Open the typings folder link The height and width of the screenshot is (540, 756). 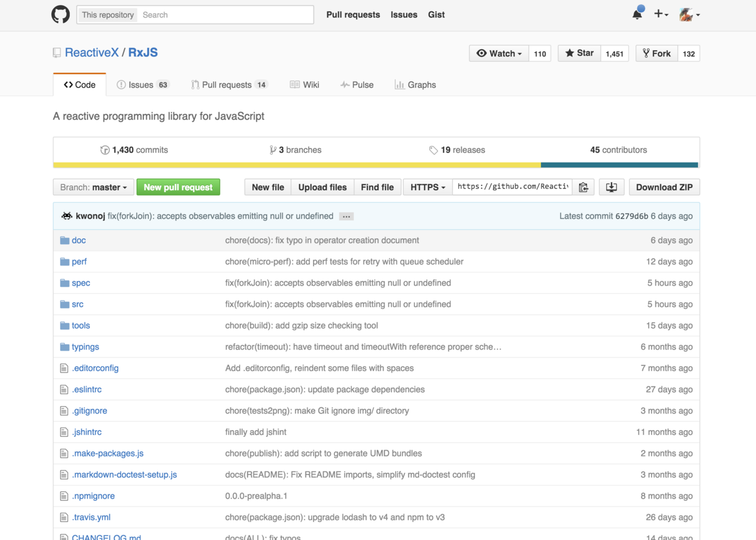point(85,347)
